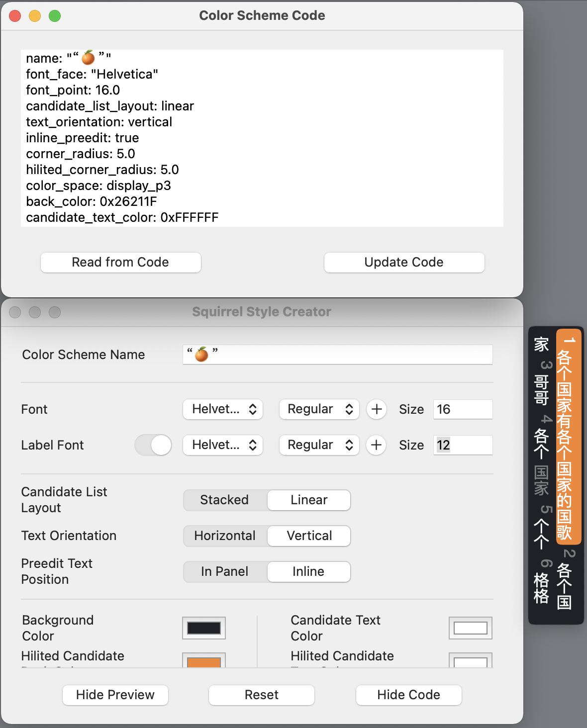Open the Hilited Candidate text color swatch
Screen dimensions: 587x728
click(x=471, y=660)
